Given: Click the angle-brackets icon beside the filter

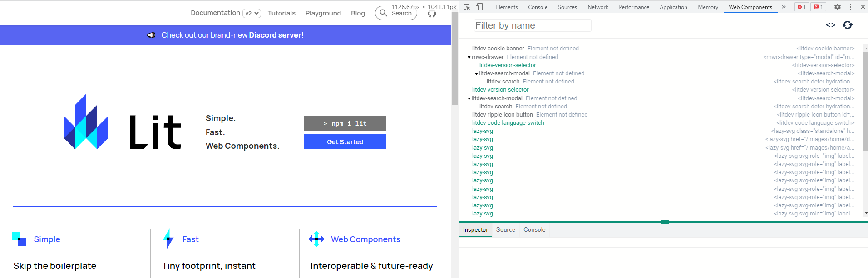Looking at the screenshot, I should point(831,25).
